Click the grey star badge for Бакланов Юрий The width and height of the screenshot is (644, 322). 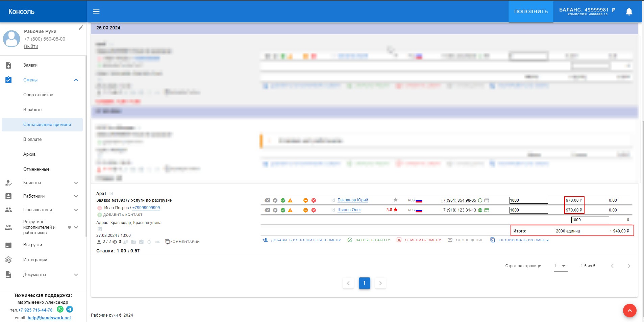tap(275, 200)
